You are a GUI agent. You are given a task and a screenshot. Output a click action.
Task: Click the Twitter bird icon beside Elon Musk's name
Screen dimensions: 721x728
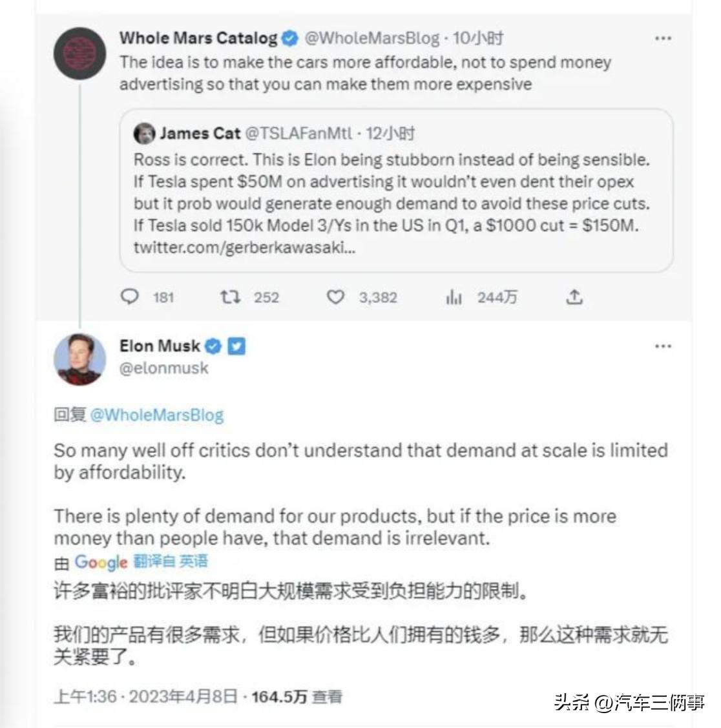[x=238, y=346]
